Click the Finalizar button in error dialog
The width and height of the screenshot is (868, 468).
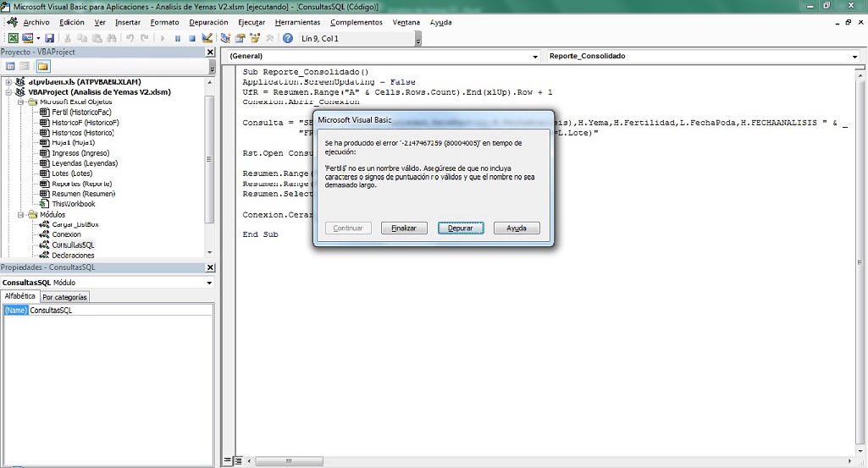click(404, 228)
